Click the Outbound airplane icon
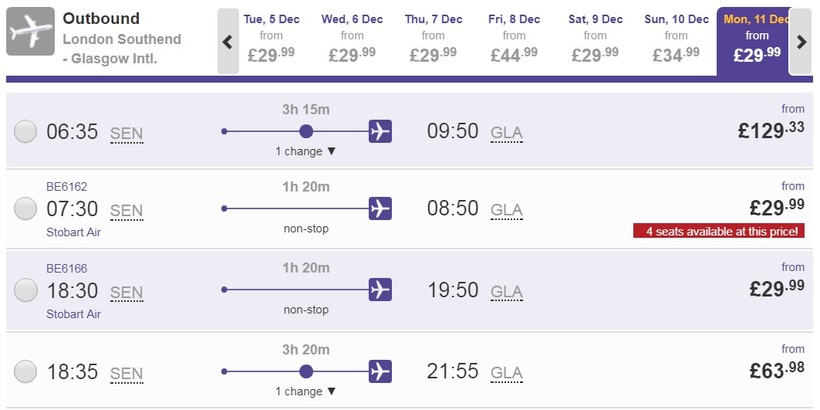Screen dimensions: 820x410 (31, 32)
